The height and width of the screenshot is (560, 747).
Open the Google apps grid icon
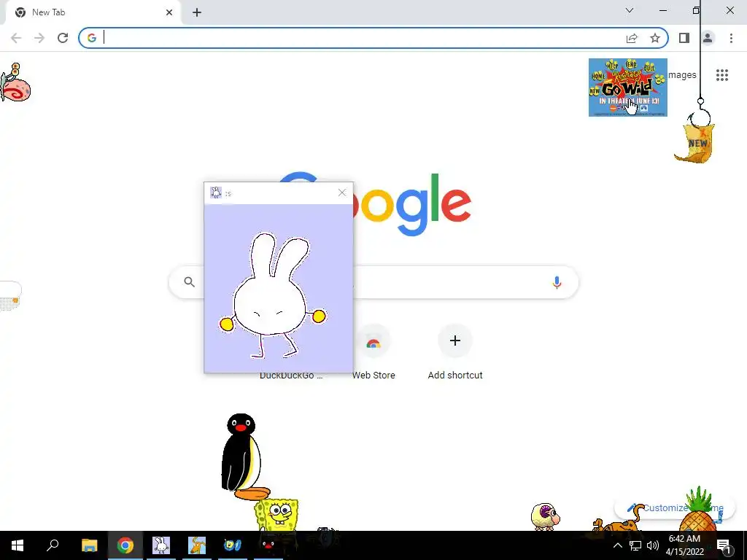721,75
